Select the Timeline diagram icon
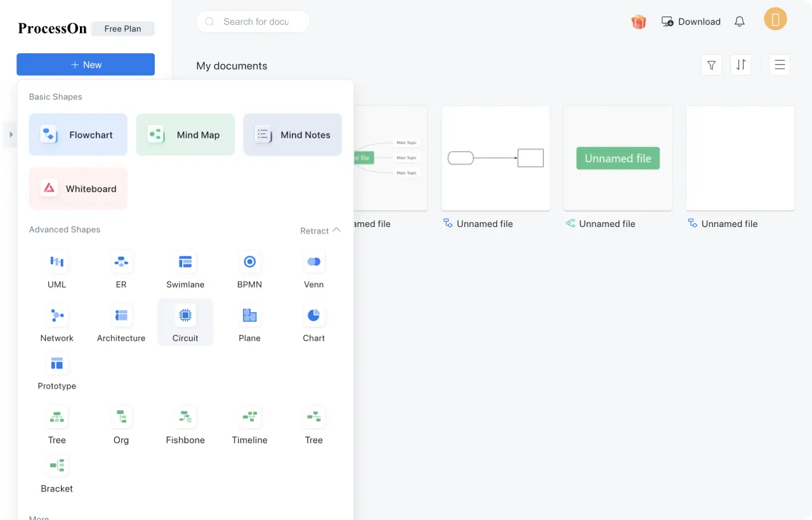The width and height of the screenshot is (812, 520). coord(249,417)
